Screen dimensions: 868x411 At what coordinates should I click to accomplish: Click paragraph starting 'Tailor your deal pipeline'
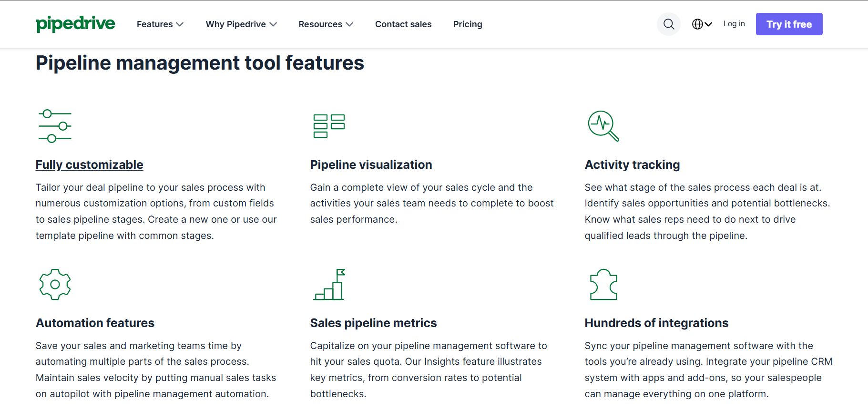tap(156, 211)
